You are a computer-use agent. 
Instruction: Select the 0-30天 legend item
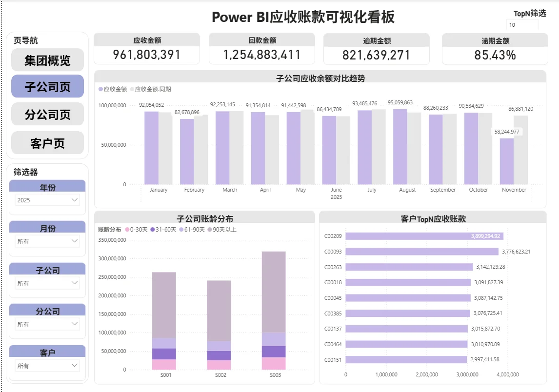tap(136, 230)
